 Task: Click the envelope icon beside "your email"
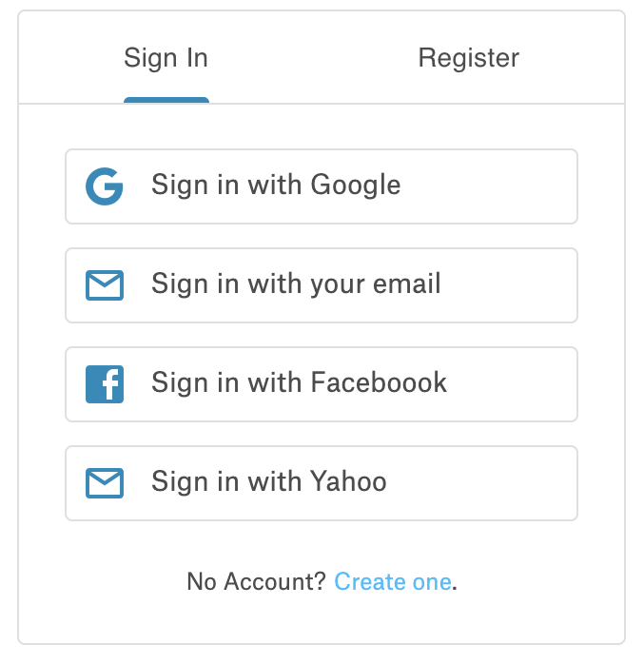pos(105,285)
